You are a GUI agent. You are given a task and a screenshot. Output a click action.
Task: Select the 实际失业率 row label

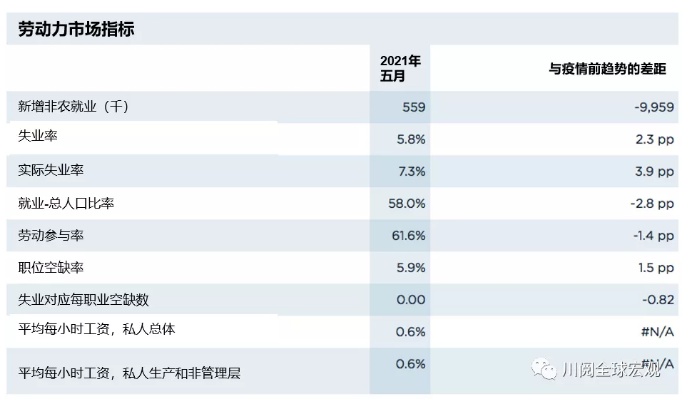coord(51,171)
